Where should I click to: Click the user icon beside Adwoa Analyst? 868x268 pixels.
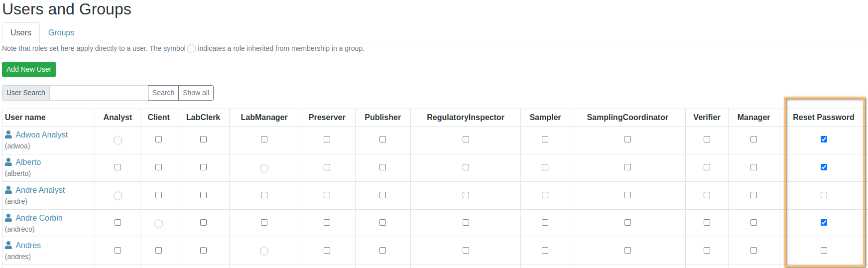coord(8,134)
